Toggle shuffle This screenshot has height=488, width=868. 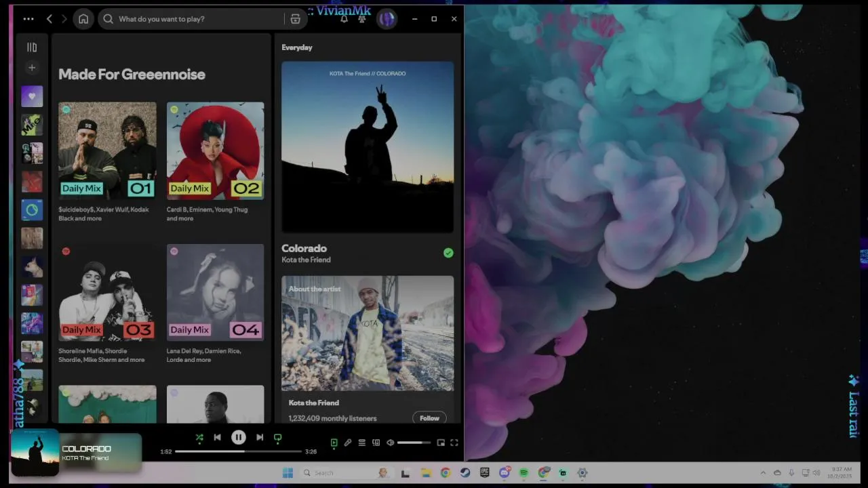point(199,438)
